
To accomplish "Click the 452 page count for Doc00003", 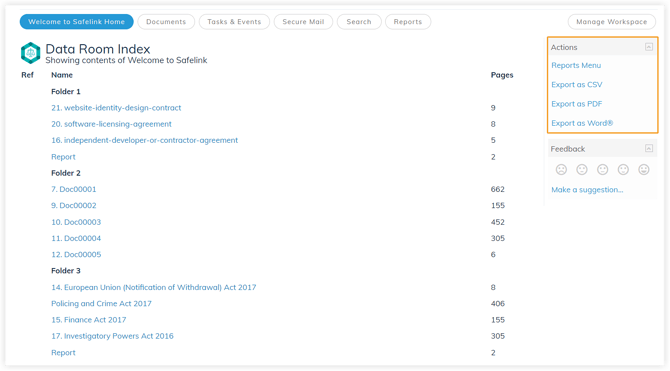I will 498,222.
